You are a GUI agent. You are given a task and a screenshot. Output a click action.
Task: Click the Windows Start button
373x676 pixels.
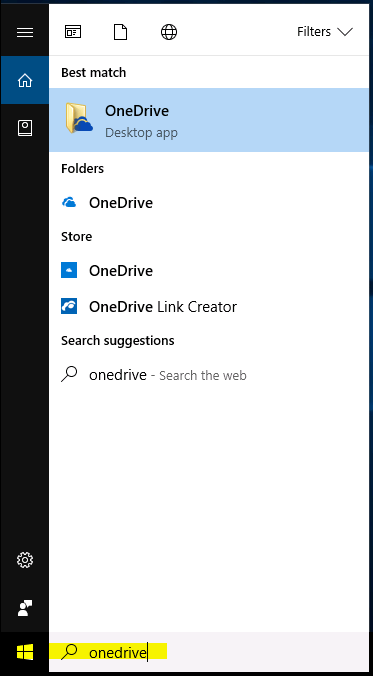25,652
